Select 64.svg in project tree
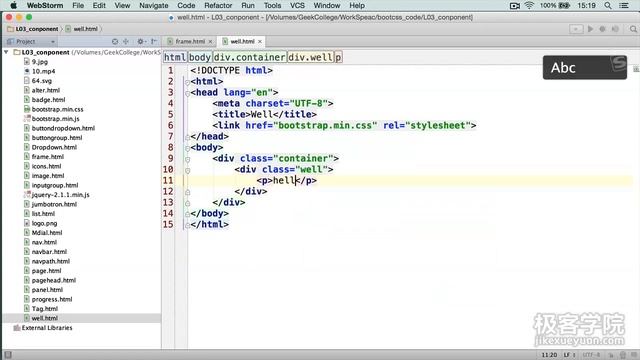The height and width of the screenshot is (360, 640). 42,80
